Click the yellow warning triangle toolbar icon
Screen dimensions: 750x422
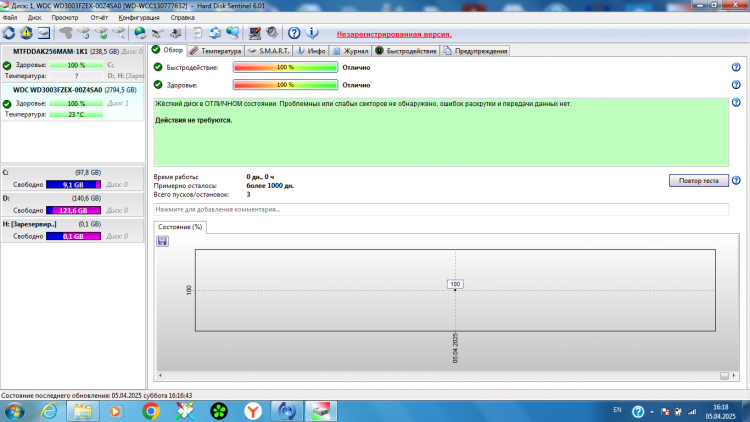click(x=26, y=33)
